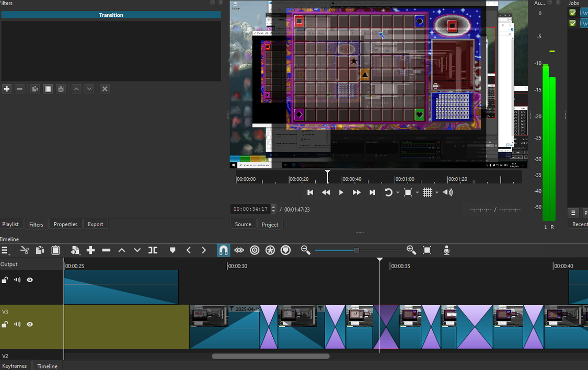
Task: Switch to the Properties tab
Action: pos(65,224)
